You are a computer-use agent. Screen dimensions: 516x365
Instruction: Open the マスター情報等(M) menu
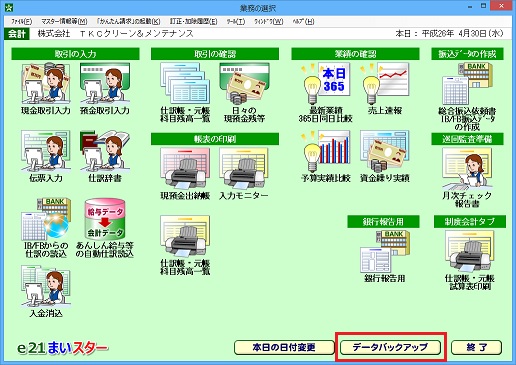tap(64, 22)
